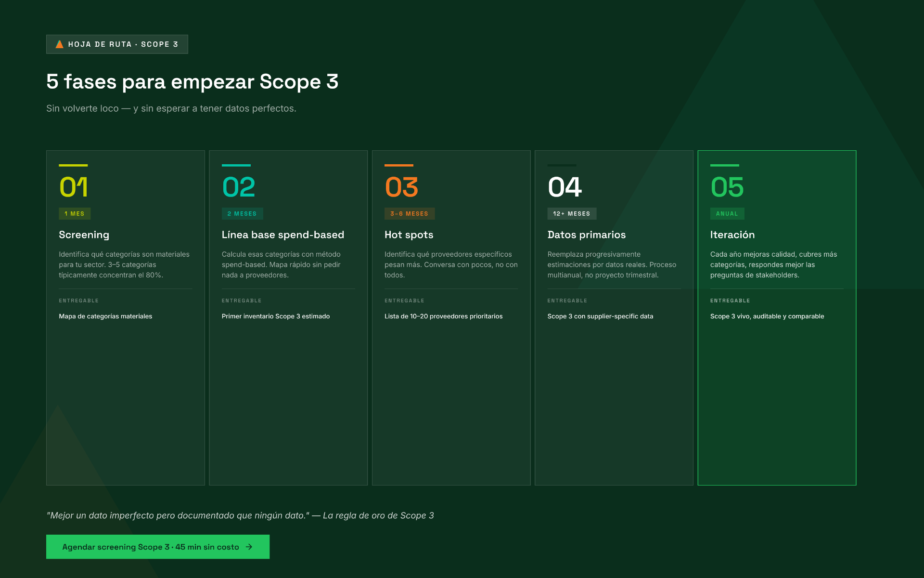924x578 pixels.
Task: Click the 03 phase number
Action: point(401,187)
